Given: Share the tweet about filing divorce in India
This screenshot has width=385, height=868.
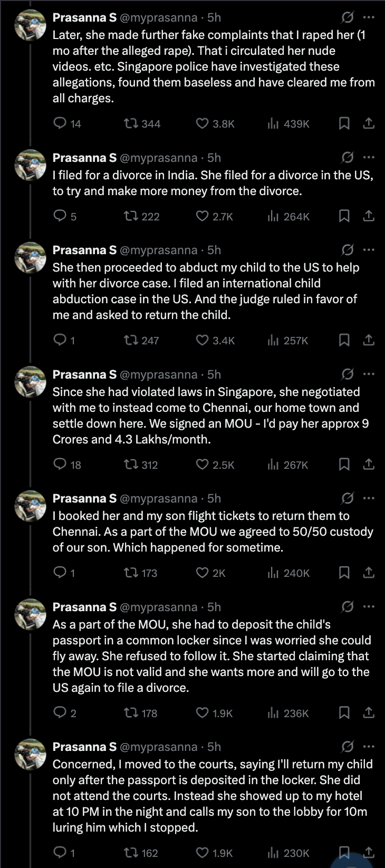Looking at the screenshot, I should click(x=369, y=216).
